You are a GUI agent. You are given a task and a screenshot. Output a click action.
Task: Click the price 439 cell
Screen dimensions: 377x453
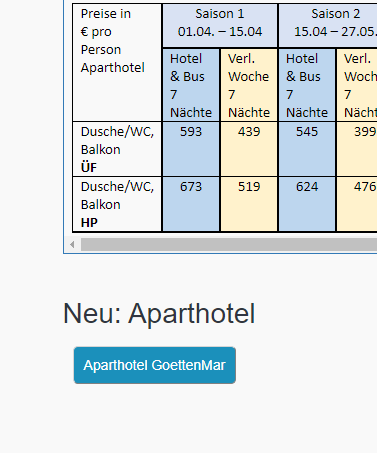coord(249,149)
